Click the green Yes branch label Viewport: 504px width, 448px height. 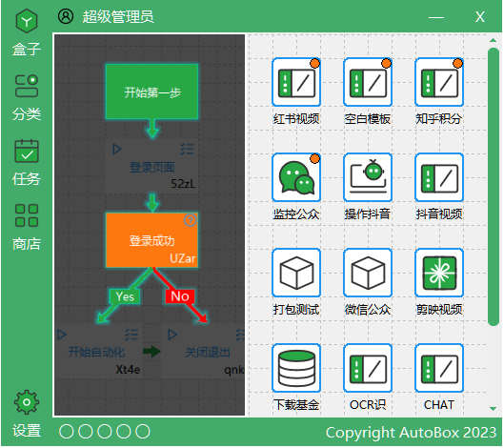click(x=125, y=296)
